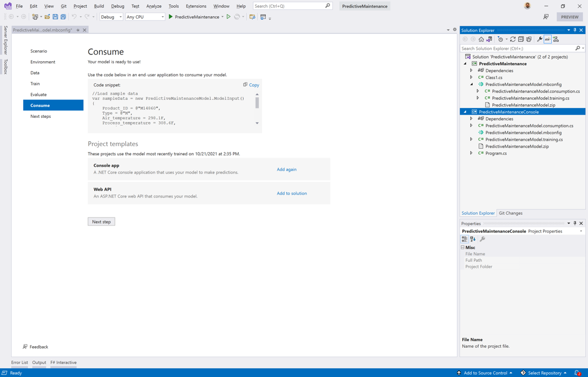The height and width of the screenshot is (377, 588).
Task: Start debugging PredictiveMaintenance with green play icon
Action: click(x=171, y=17)
